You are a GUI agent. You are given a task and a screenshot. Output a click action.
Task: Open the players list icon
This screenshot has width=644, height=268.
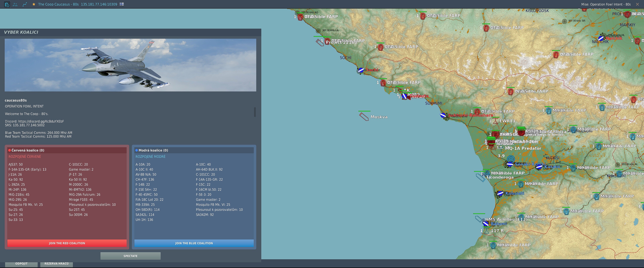[15, 4]
